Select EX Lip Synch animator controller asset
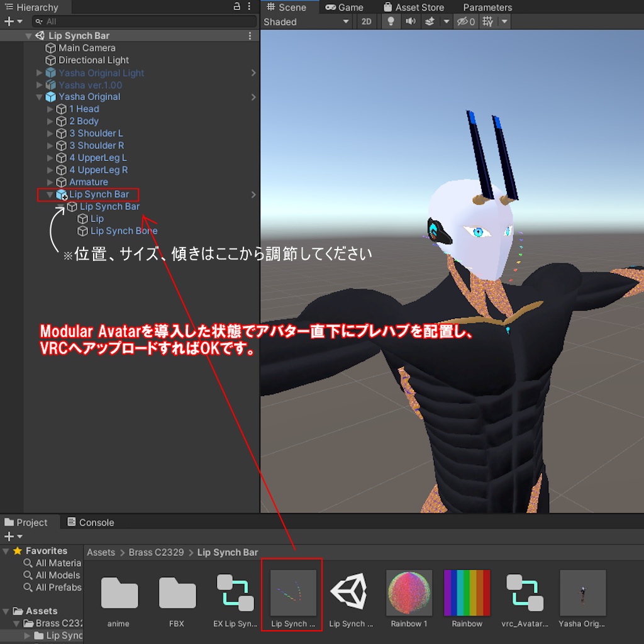644x644 pixels. tap(235, 594)
